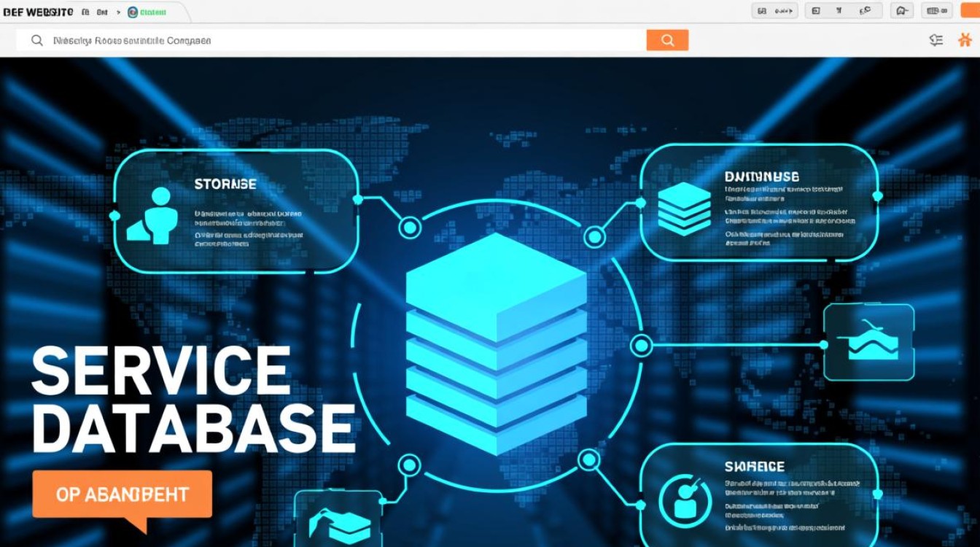
Task: Open the list menu icon beside search bar
Action: point(936,41)
